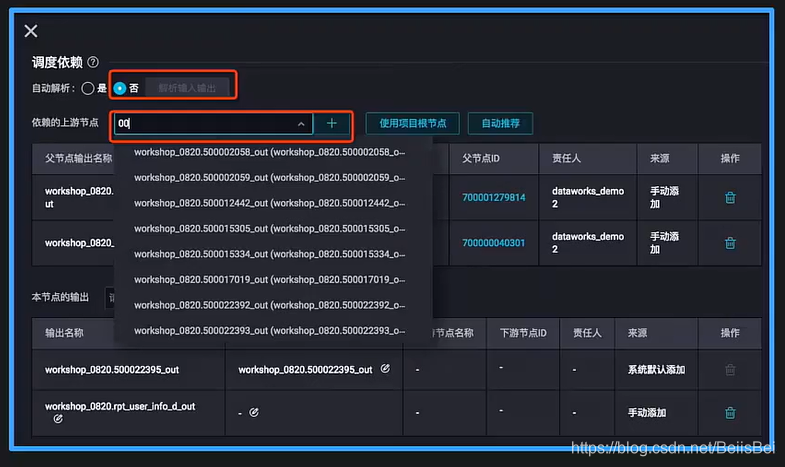Click disabled trash icon for 系统默认添加 row

[x=730, y=370]
